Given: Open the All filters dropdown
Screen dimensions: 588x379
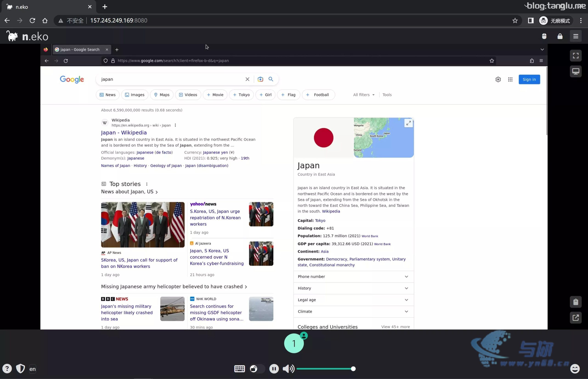Looking at the screenshot, I should 364,95.
